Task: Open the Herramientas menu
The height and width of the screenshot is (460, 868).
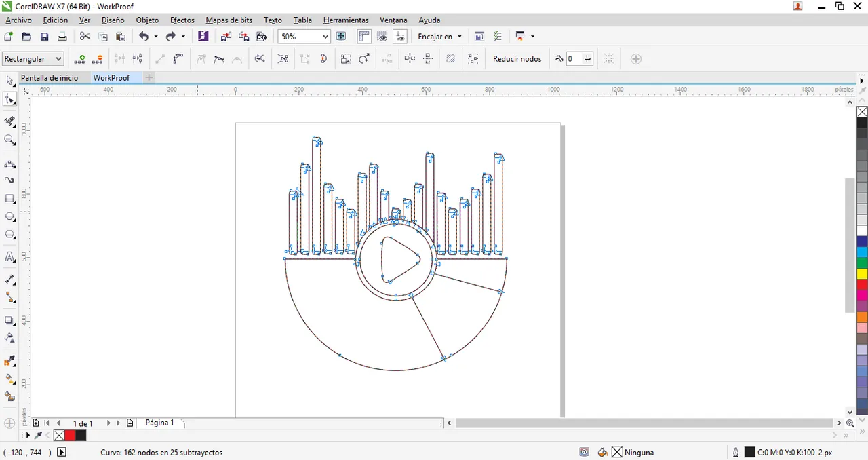Action: tap(346, 20)
